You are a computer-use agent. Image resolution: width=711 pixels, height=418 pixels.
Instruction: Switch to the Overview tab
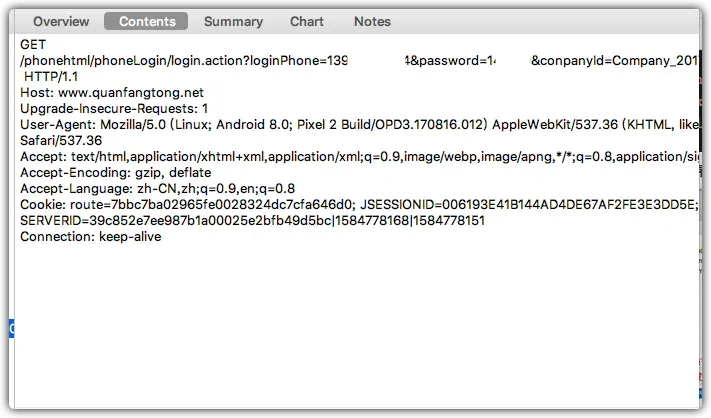pos(61,21)
